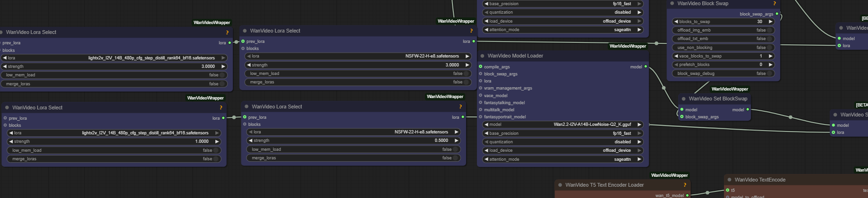The height and width of the screenshot is (198, 868).
Task: Open NSFW-22-H-e8 lora dropdown above strength 0.5000
Action: click(x=354, y=132)
